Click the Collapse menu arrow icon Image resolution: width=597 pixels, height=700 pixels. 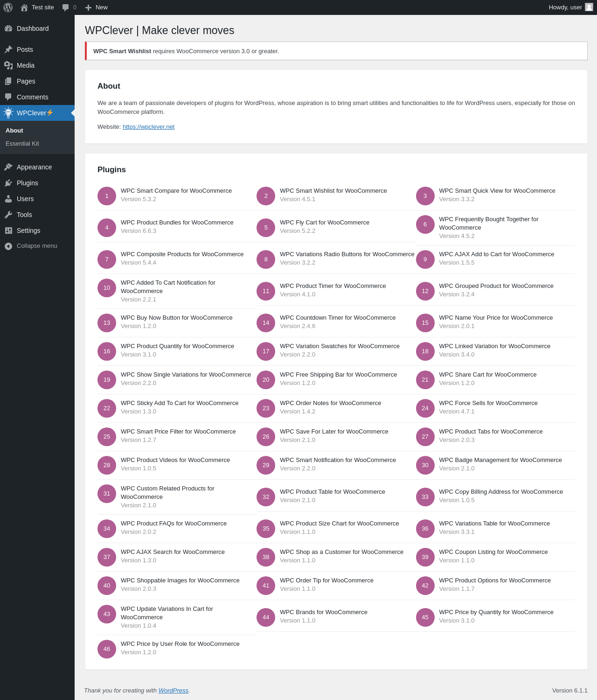pos(8,246)
